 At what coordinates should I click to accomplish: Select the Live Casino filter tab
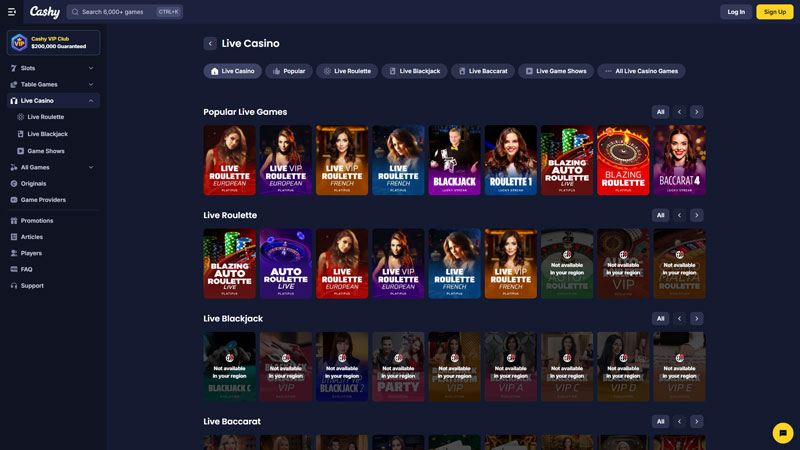pyautogui.click(x=232, y=71)
